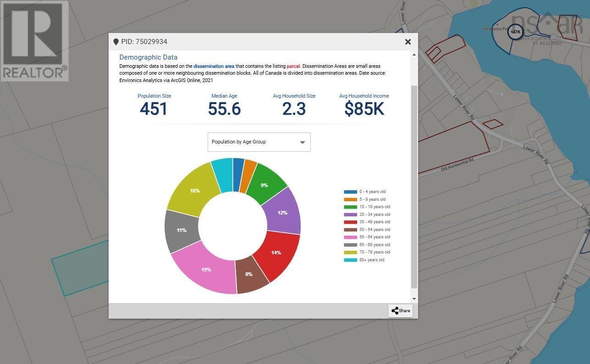Click the Share button
This screenshot has height=364, width=590.
(x=400, y=310)
